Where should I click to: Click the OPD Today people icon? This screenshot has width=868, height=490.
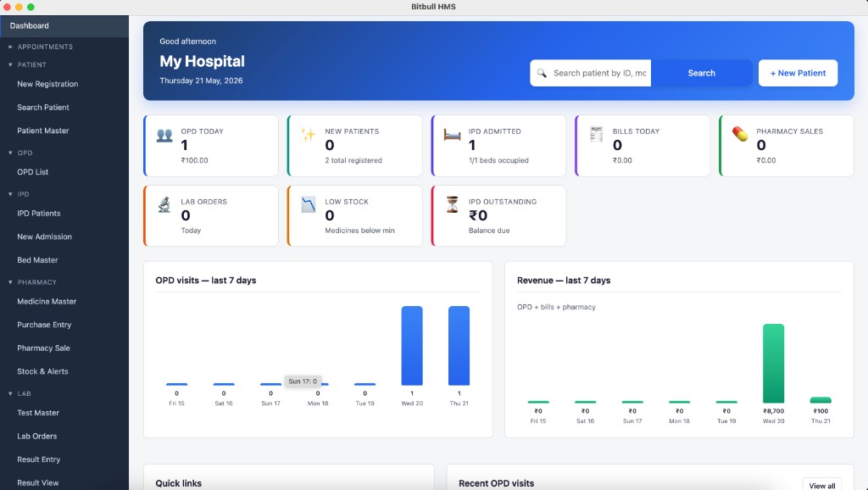[x=164, y=135]
